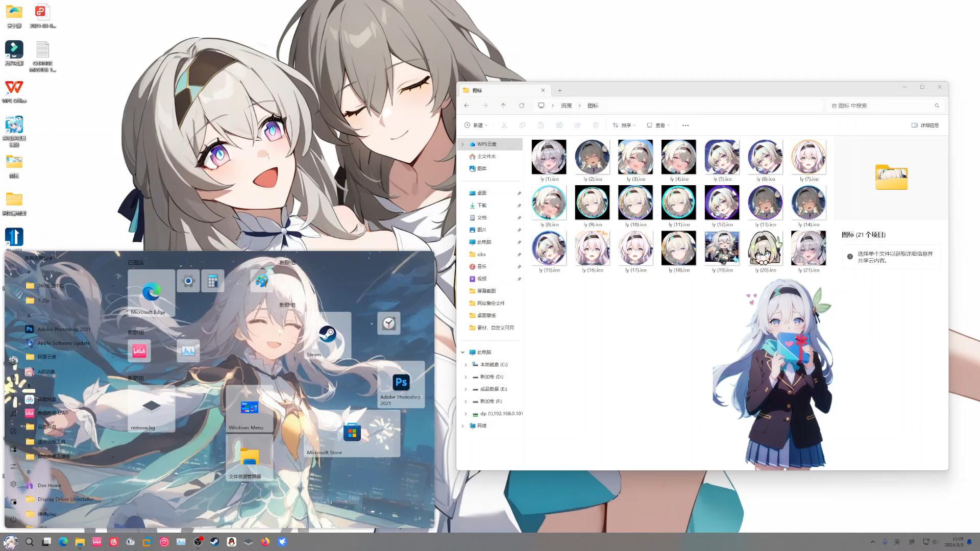980x551 pixels.
Task: Click the back navigation arrow
Action: 467,106
